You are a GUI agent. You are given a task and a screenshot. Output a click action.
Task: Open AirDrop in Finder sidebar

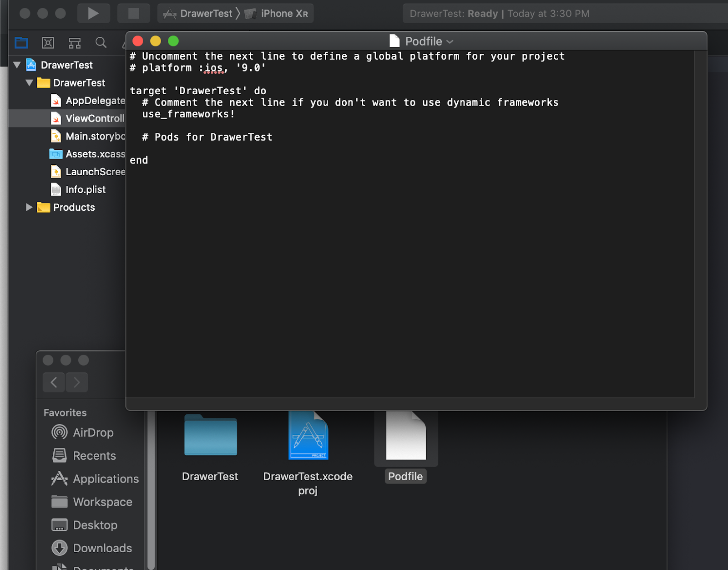pos(83,432)
